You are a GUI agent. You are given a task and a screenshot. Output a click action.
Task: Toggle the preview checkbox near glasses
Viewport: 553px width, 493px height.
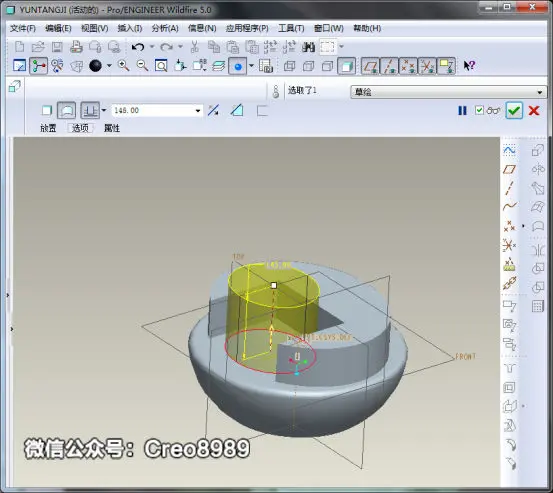pyautogui.click(x=479, y=110)
